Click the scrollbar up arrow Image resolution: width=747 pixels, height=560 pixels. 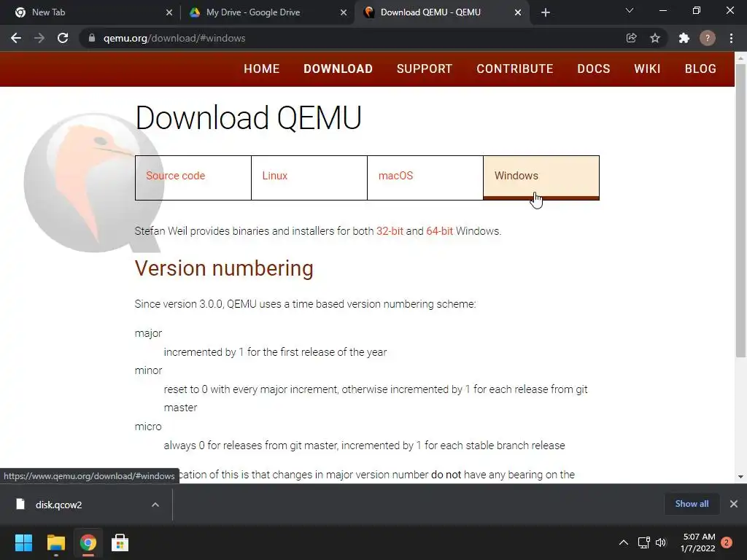click(x=740, y=58)
